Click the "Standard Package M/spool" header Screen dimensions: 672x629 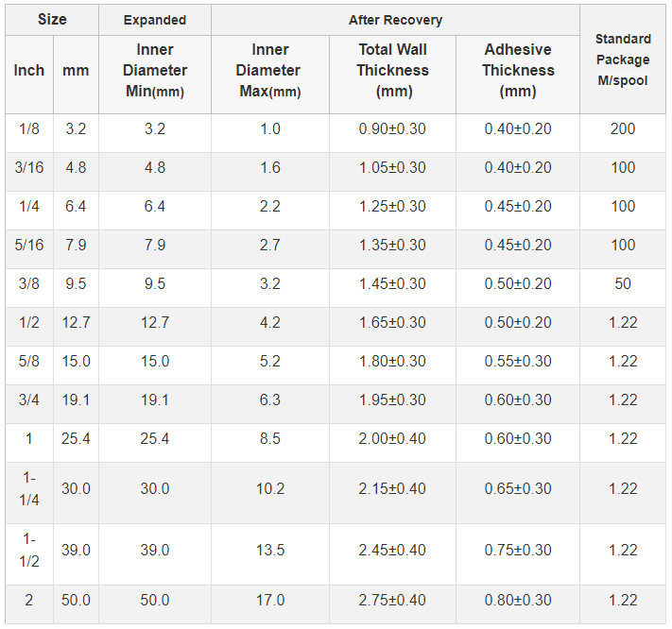[623, 59]
